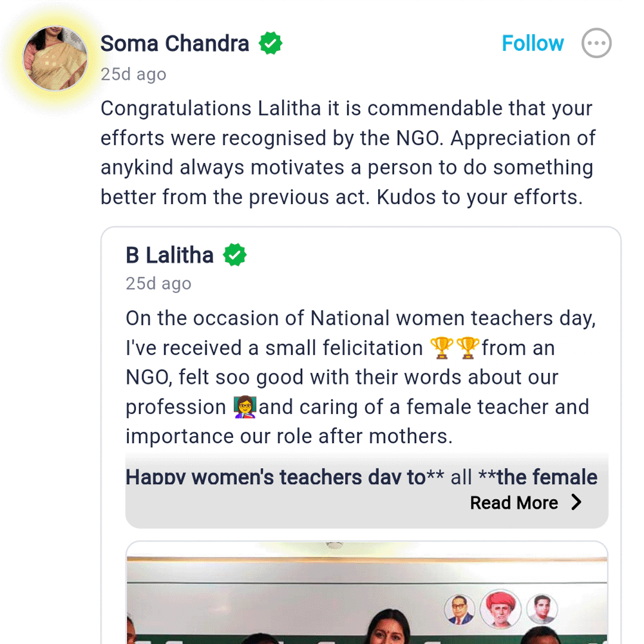Open the three-dot more options menu

(596, 44)
